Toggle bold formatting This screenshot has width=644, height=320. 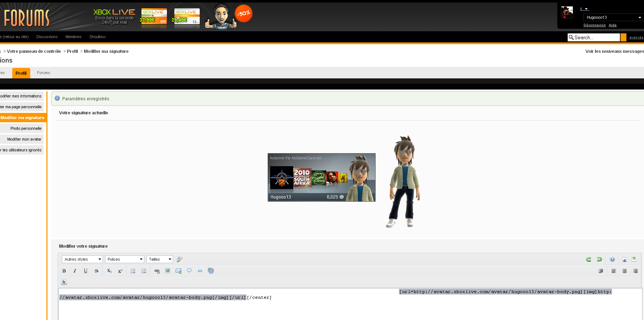coord(64,271)
